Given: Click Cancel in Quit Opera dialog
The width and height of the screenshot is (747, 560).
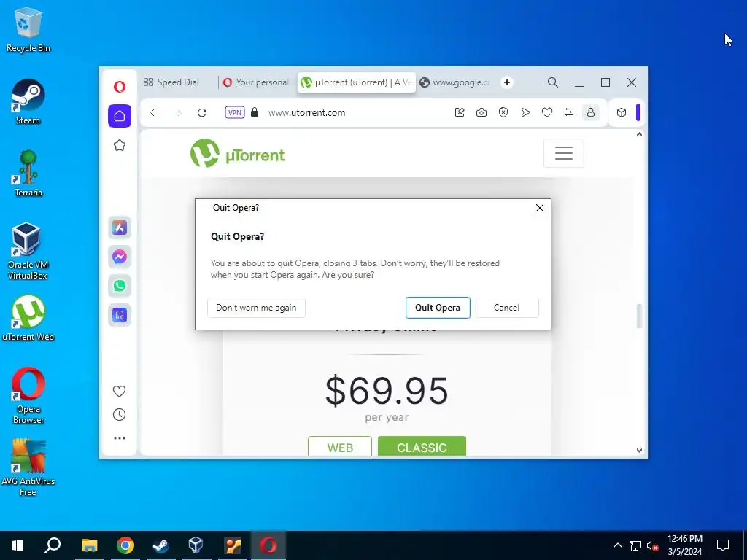Looking at the screenshot, I should (x=507, y=308).
